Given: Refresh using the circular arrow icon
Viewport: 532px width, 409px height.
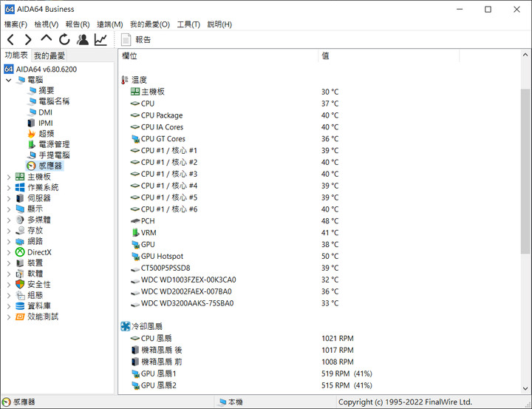Looking at the screenshot, I should pyautogui.click(x=64, y=40).
